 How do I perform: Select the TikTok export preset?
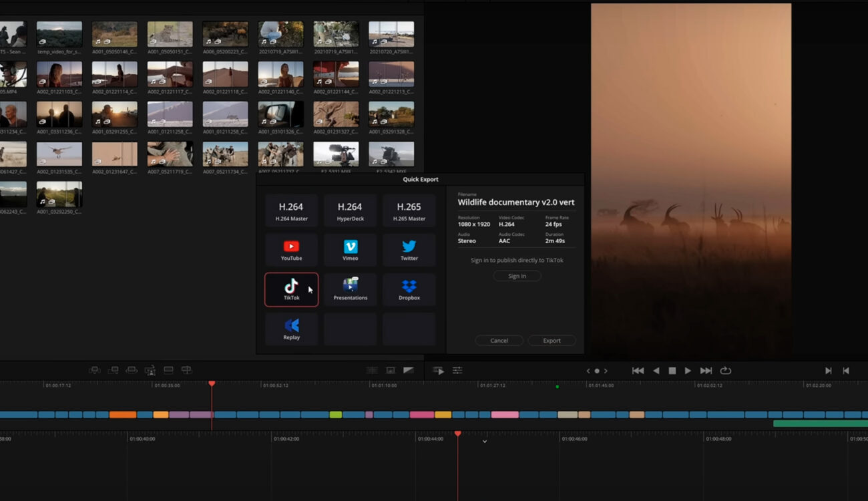[x=291, y=290]
